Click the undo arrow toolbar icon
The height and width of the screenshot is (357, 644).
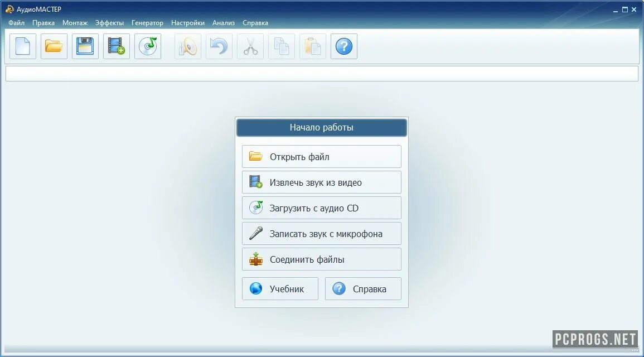click(219, 46)
